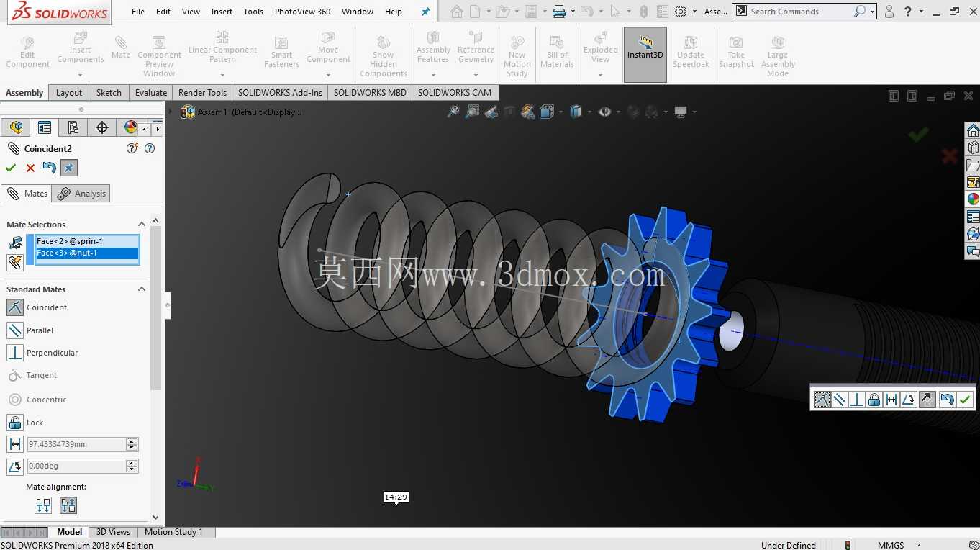Click Lock in the mate popup toolbar
Screen dimensions: 980x550
874,400
